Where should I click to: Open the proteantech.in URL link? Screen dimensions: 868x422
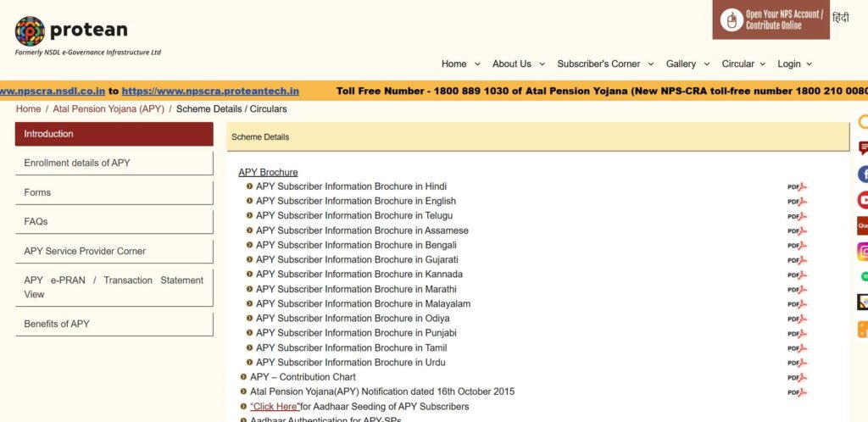[x=210, y=92]
